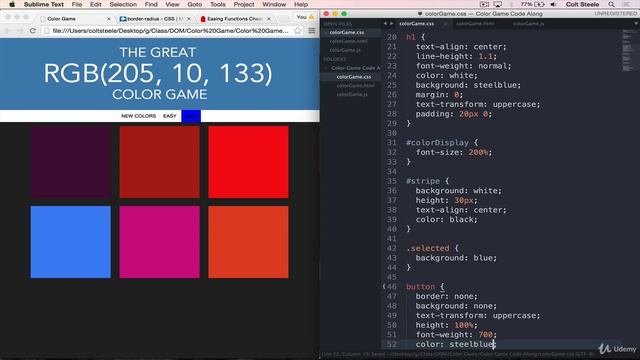This screenshot has height=360, width=640.
Task: Open colorGame.css in the folder tree
Action: 354,77
